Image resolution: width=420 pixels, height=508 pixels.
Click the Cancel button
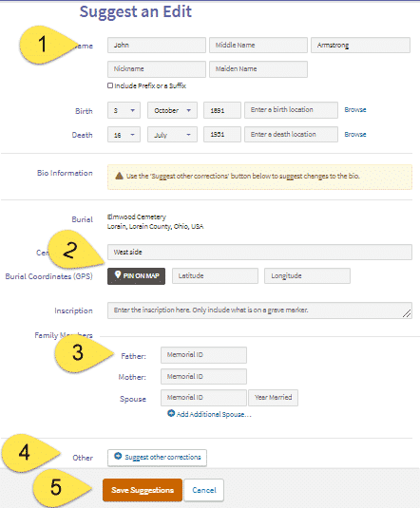[x=204, y=490]
